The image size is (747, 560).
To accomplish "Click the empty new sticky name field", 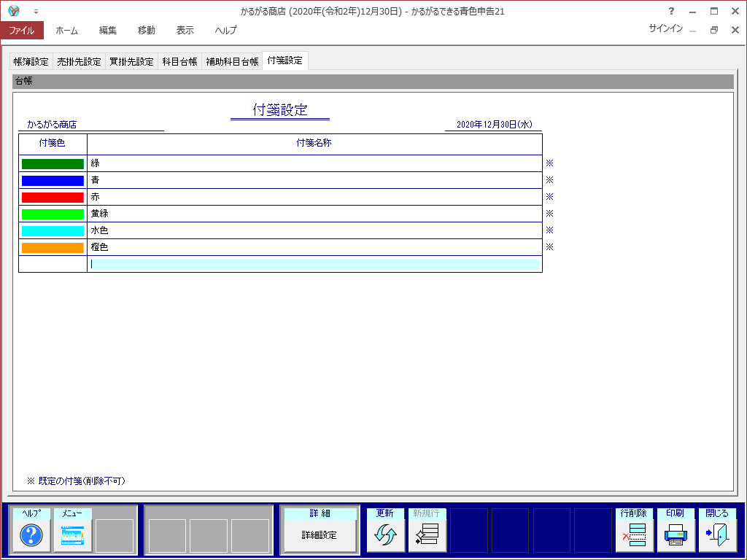I will point(315,264).
